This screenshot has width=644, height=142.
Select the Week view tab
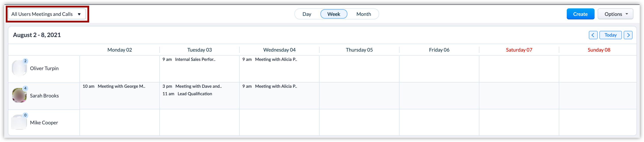(x=333, y=14)
